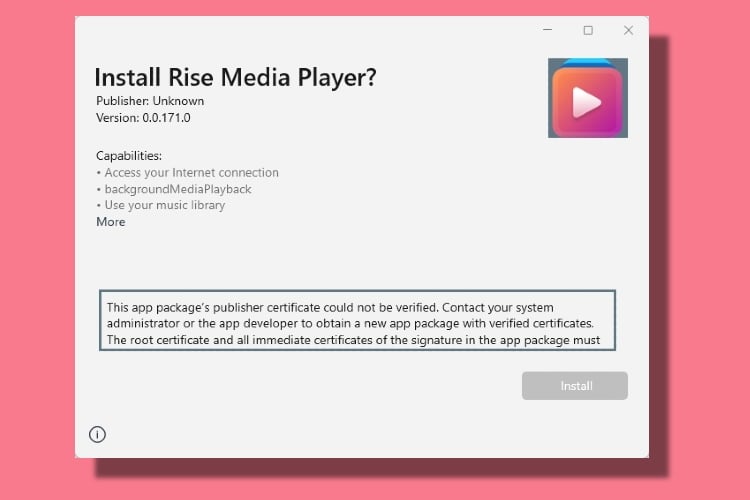Click 'Use your music library' capability
The image size is (750, 500).
(165, 205)
